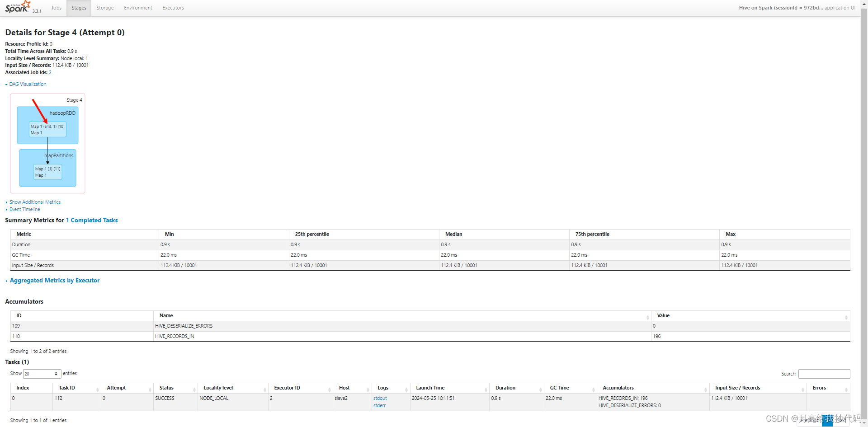Open the Executors tab

click(173, 8)
